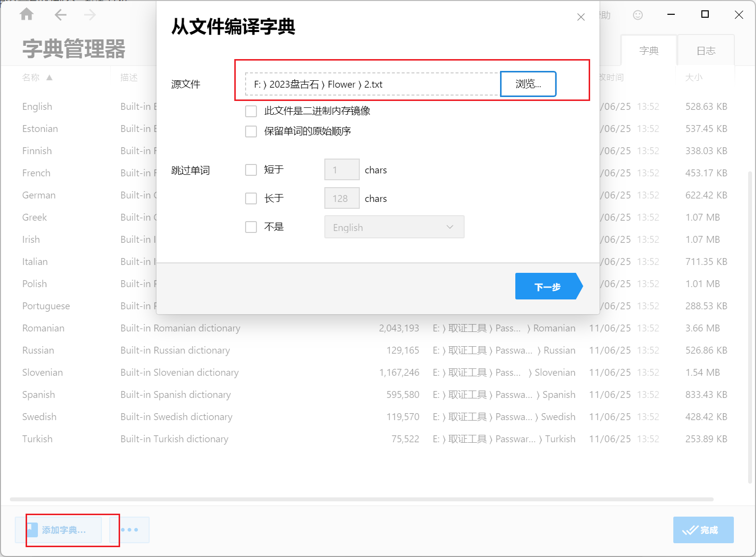Click the Browse (浏览...) button
Viewport: 756px width, 557px height.
(x=528, y=84)
